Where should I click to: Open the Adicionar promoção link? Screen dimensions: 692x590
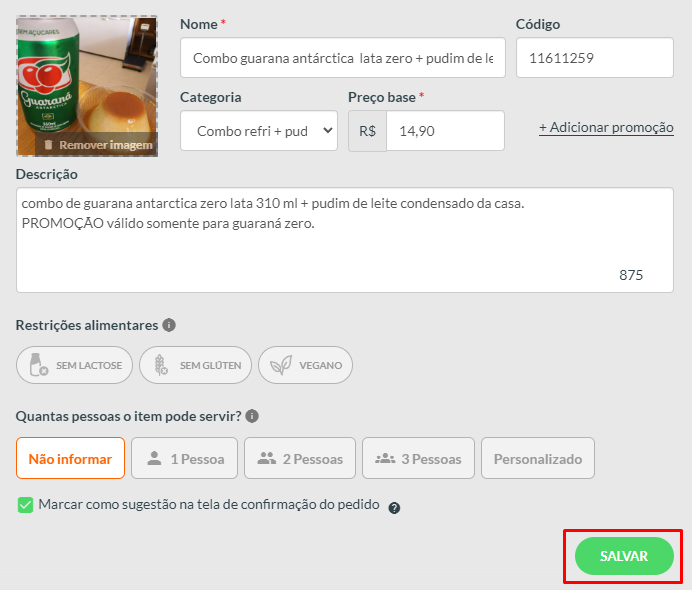606,128
